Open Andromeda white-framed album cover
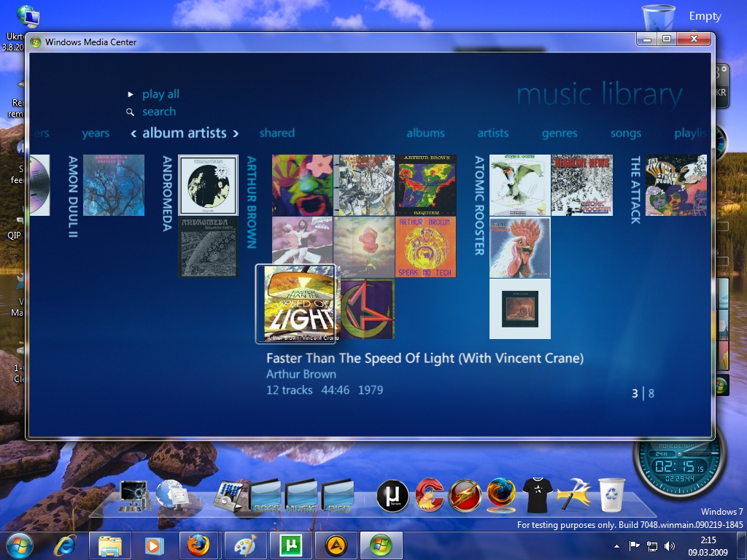Screen dimensions: 747x560 208,185
